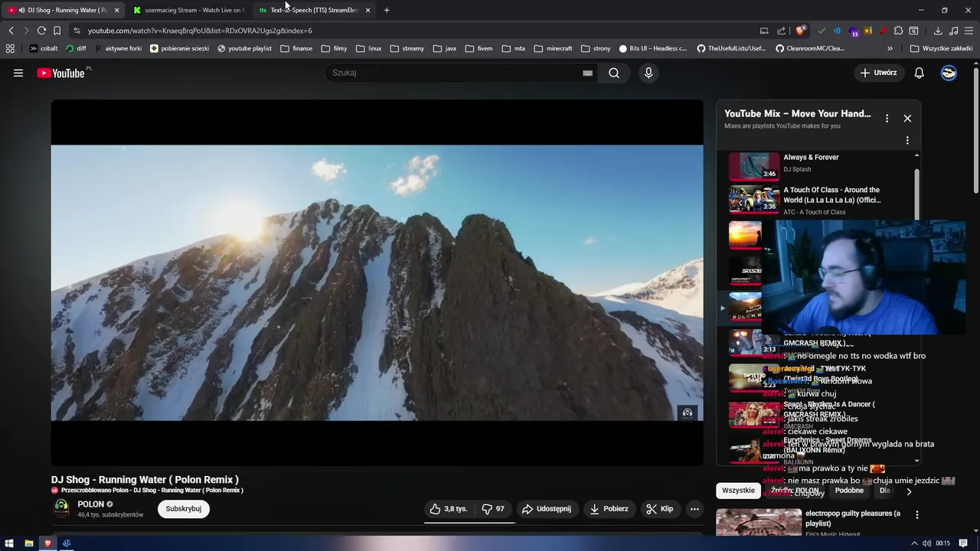Dislike the video with thumbs down
The image size is (980, 551).
point(493,509)
